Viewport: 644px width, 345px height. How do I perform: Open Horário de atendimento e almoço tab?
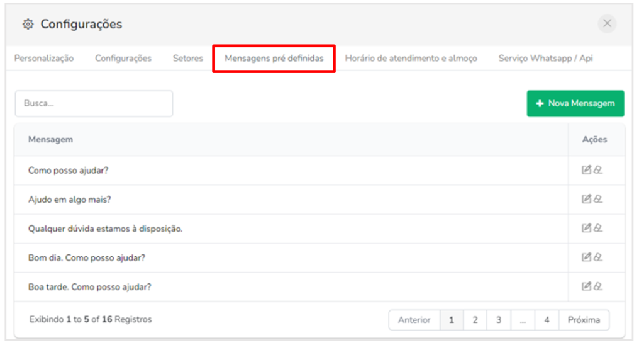coord(411,59)
